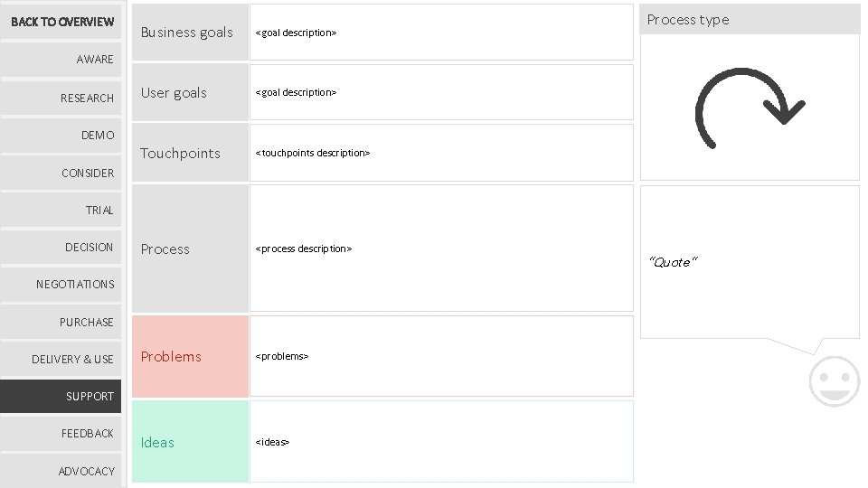Viewport: 868px width, 488px height.
Task: Open the AWARE stage tab
Action: click(61, 60)
